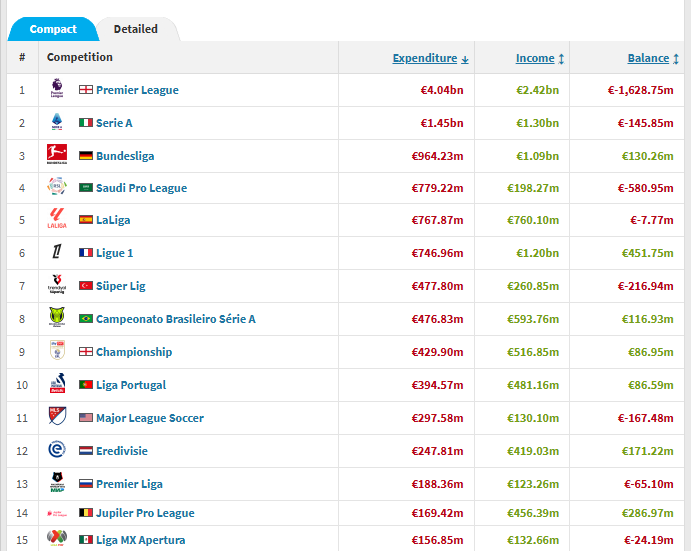
Task: Click USA flag beside Major League Soccer
Action: (85, 417)
